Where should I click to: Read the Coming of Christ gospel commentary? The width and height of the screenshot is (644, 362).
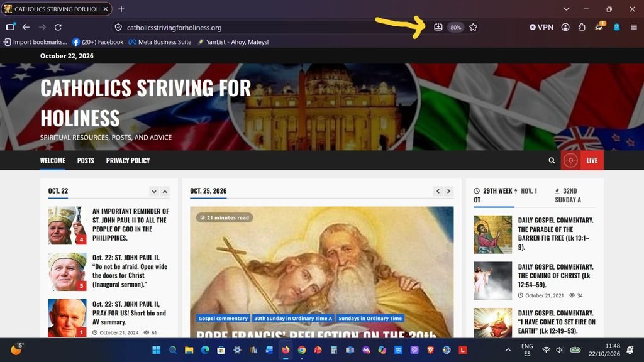click(x=556, y=276)
